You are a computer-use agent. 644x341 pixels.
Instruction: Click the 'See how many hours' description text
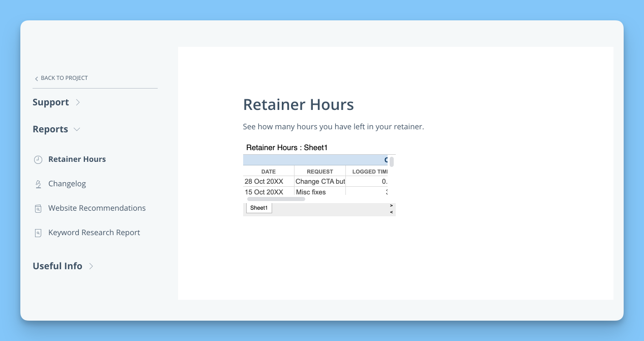point(334,127)
